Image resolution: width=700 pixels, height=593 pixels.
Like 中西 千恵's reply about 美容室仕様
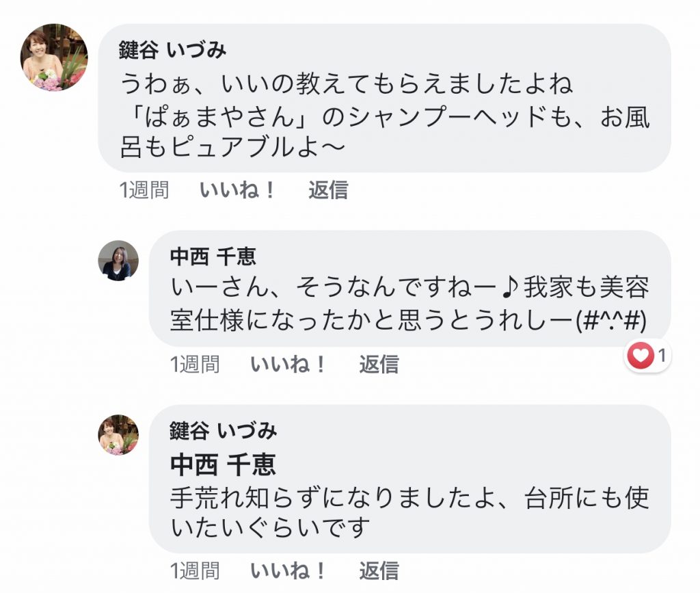[x=288, y=365]
